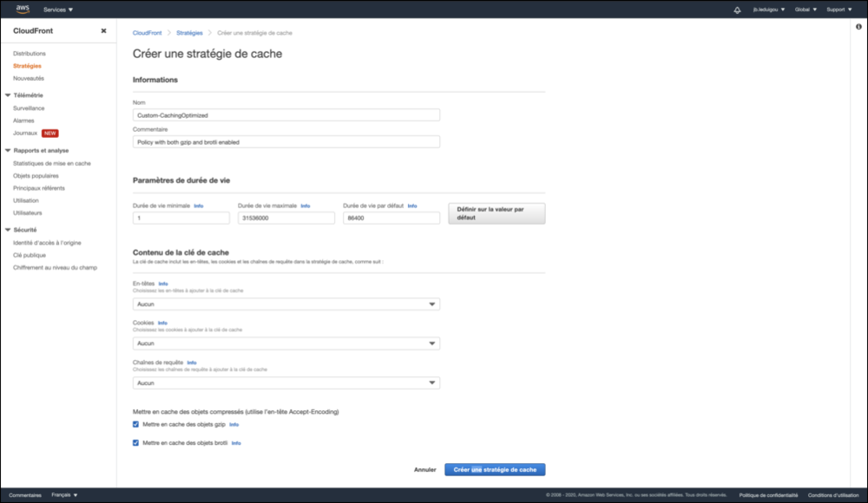Open Info link next to Cookies

[162, 323]
